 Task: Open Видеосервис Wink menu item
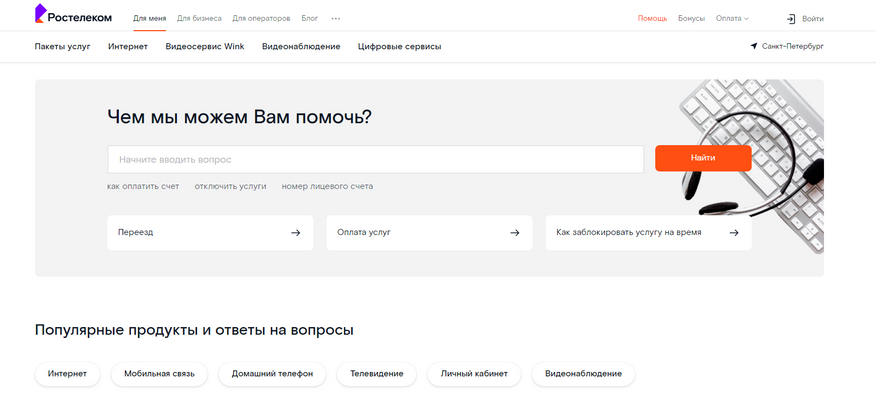(205, 46)
